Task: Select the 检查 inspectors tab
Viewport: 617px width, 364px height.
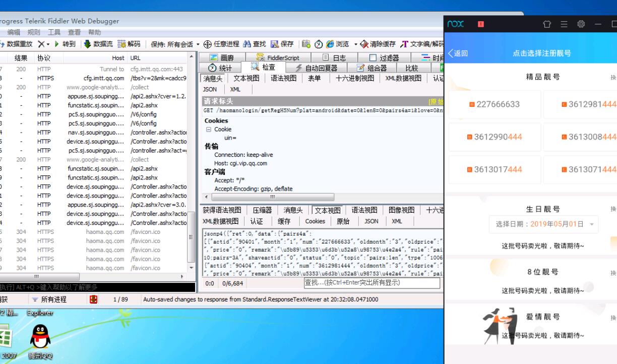Action: click(x=263, y=67)
